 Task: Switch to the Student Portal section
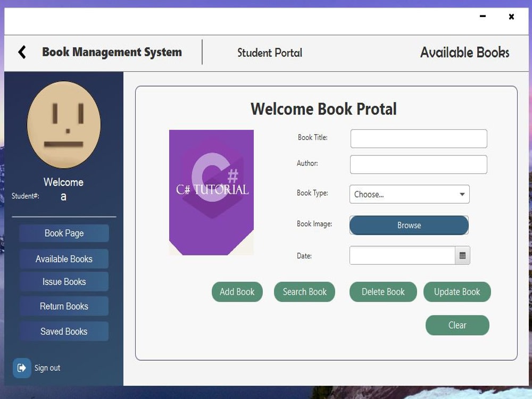pos(270,53)
